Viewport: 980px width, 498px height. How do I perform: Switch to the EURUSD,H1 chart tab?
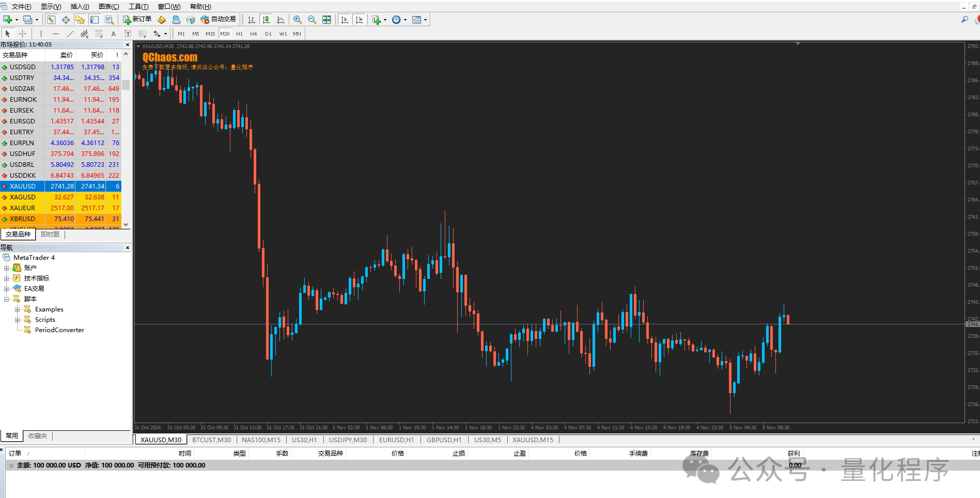point(396,440)
